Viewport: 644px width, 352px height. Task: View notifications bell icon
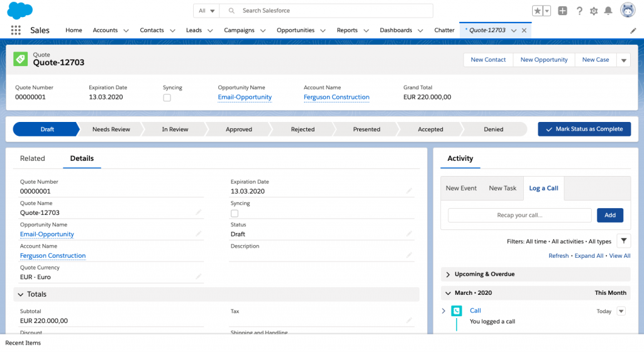pyautogui.click(x=608, y=11)
